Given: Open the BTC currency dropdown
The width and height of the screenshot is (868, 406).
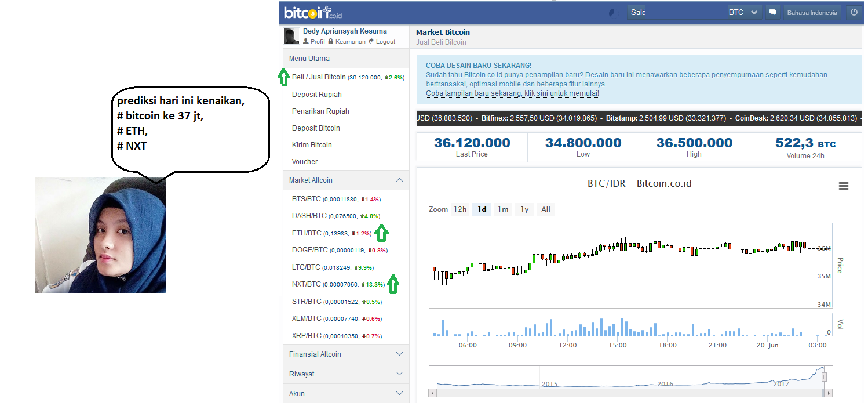Looking at the screenshot, I should point(743,12).
